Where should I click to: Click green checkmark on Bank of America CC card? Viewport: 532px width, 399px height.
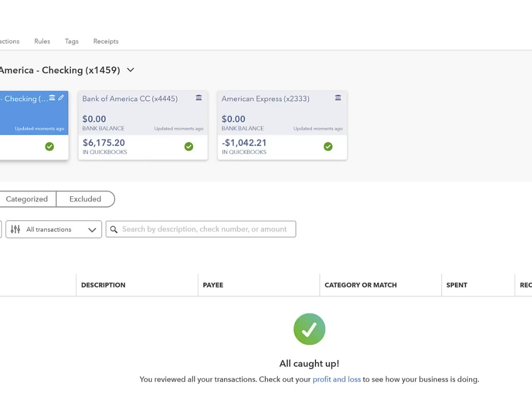point(189,147)
